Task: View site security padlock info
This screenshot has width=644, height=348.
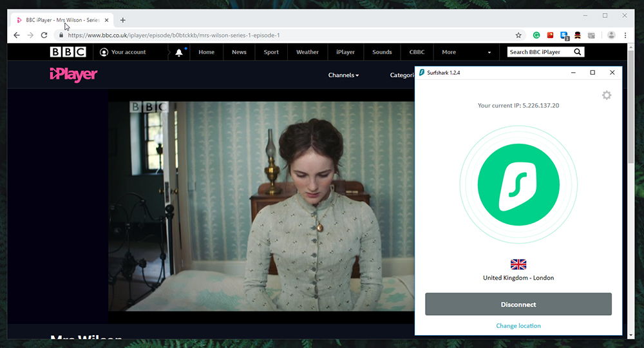Action: click(61, 35)
